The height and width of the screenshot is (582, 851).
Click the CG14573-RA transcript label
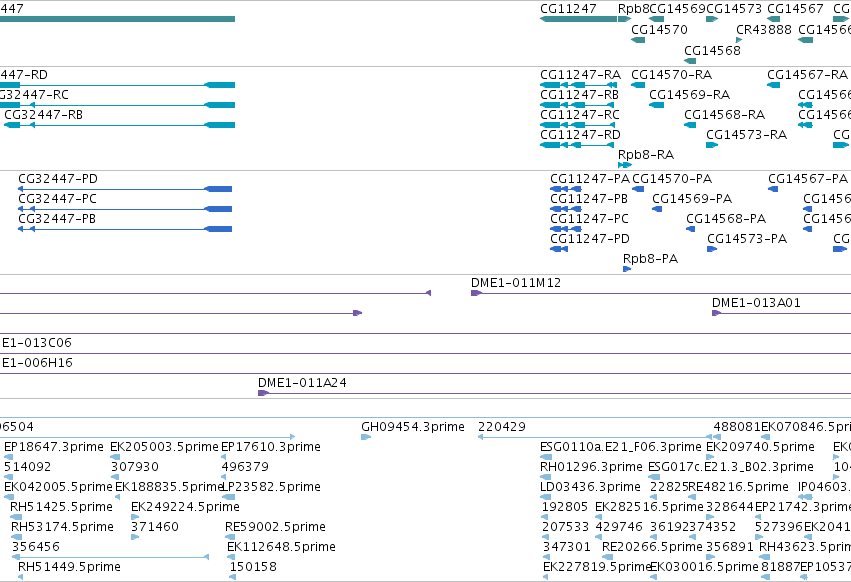[x=746, y=135]
